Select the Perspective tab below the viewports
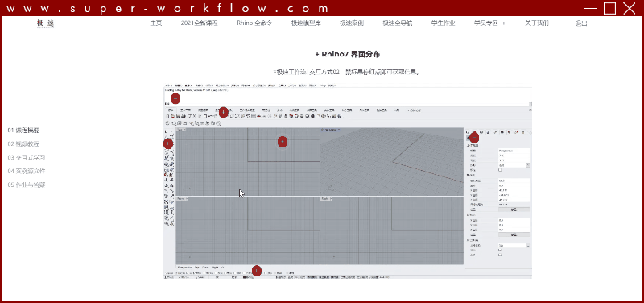The height and width of the screenshot is (303, 644). click(x=185, y=267)
